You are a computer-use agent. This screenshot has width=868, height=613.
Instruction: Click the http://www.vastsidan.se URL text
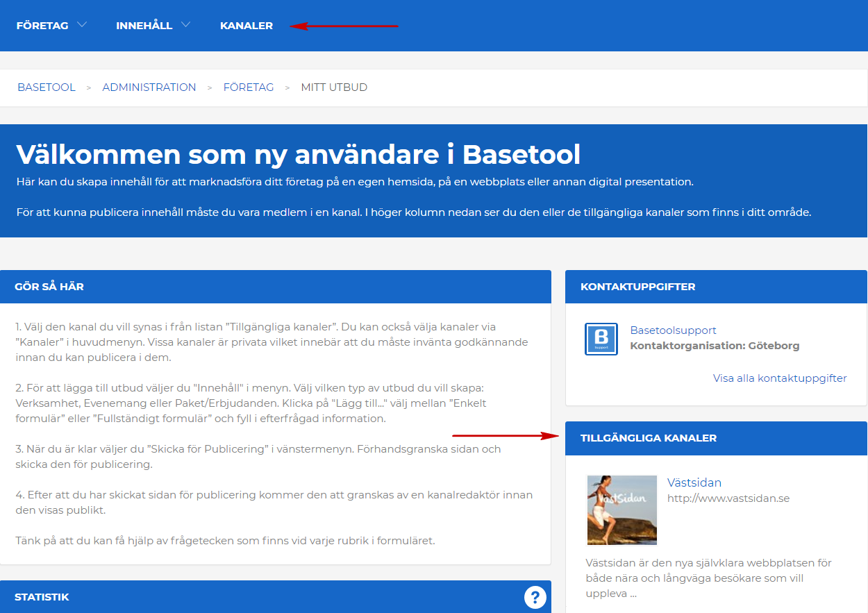pyautogui.click(x=728, y=498)
